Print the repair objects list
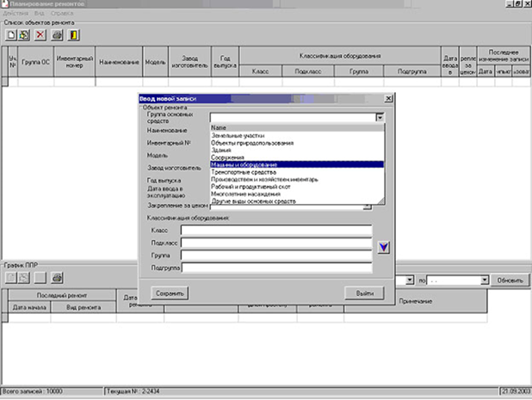The height and width of the screenshot is (400, 532). [57, 35]
